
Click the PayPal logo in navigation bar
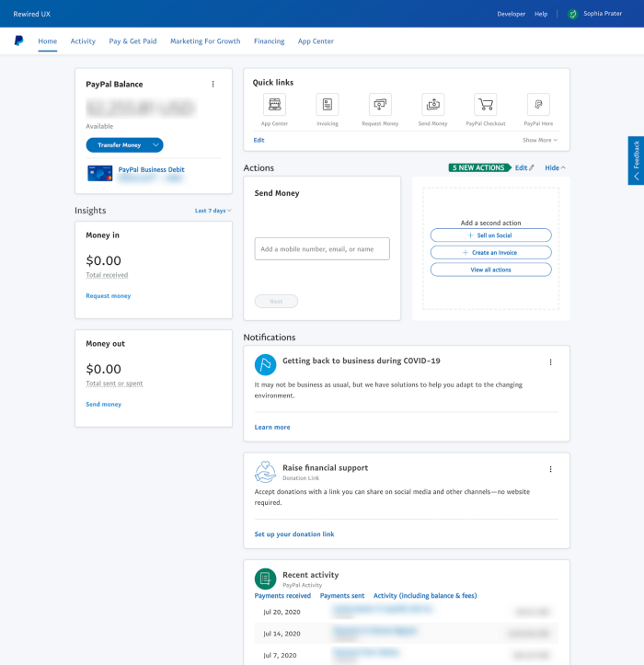click(18, 41)
